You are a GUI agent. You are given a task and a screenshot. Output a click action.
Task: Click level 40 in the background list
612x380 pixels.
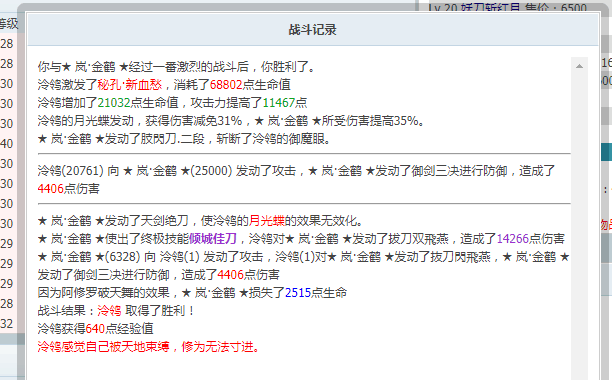click(x=7, y=144)
